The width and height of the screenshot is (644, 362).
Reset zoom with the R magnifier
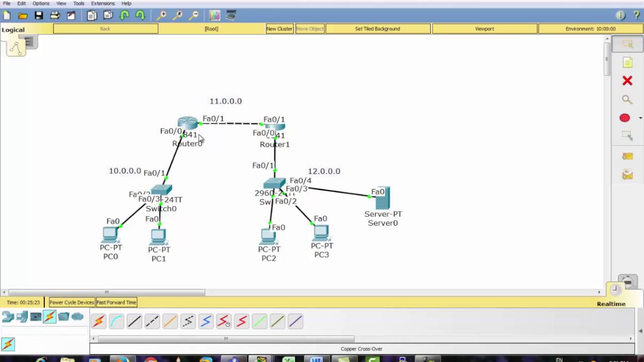click(178, 16)
